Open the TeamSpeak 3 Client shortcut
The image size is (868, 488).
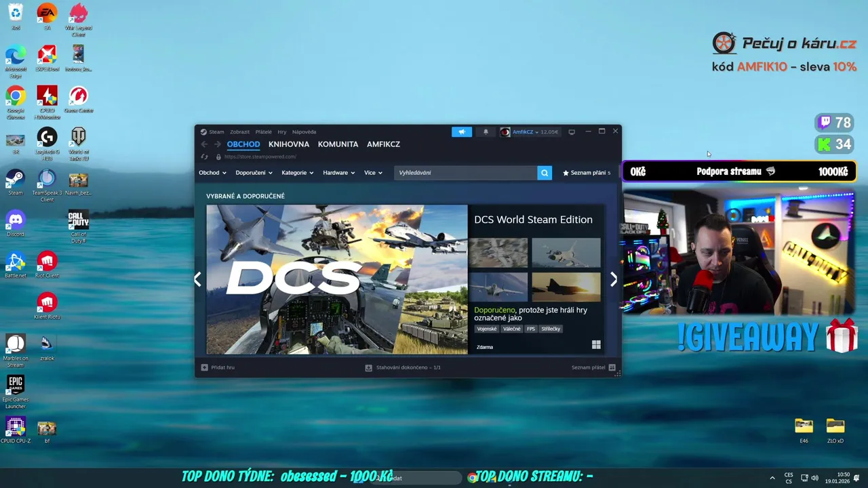tap(47, 185)
